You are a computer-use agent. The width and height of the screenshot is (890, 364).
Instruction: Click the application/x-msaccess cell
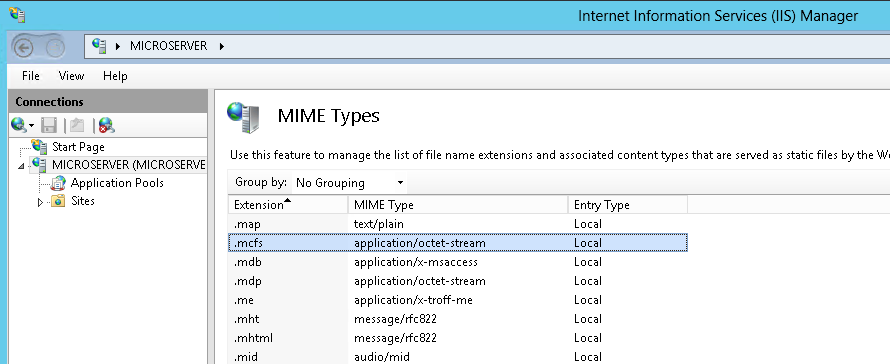tap(415, 262)
